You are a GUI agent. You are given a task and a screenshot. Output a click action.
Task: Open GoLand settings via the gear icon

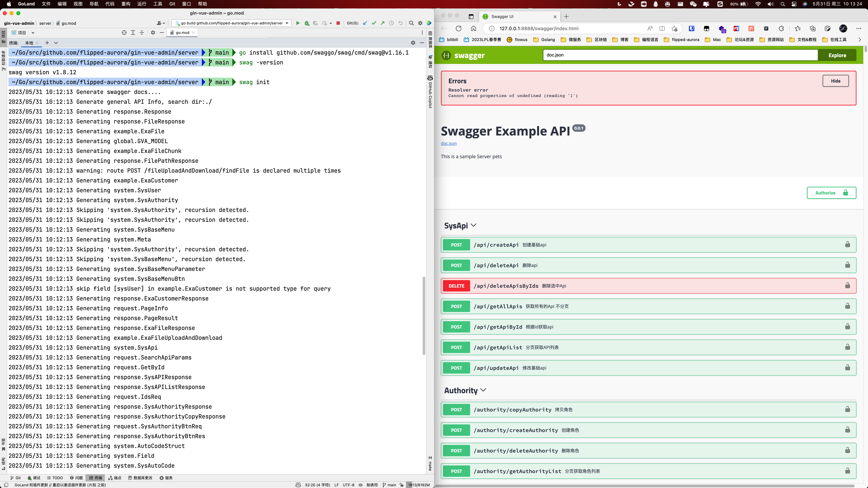(420, 23)
